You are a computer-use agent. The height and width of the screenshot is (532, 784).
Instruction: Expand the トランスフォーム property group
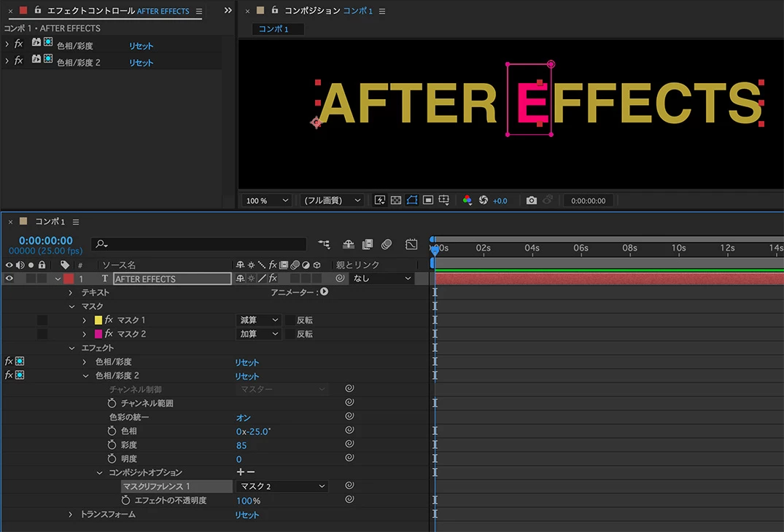[71, 514]
